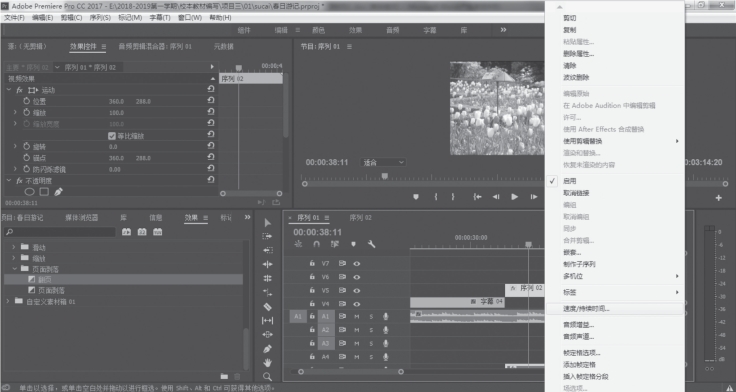This screenshot has width=736, height=392.
Task: Play the program monitor sequence
Action: [514, 197]
